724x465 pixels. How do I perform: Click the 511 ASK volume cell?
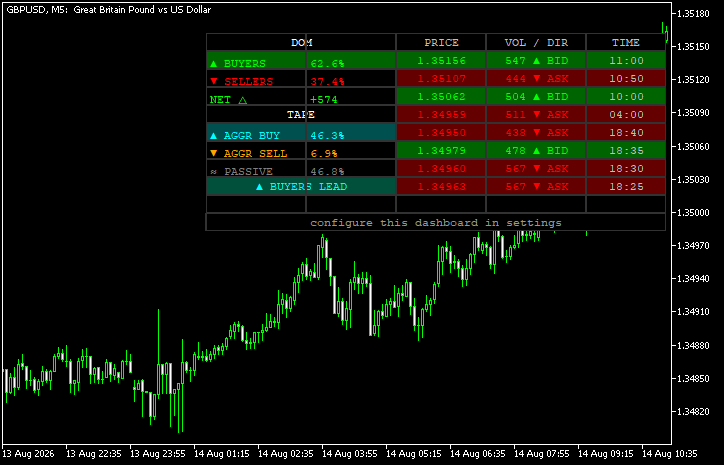point(536,115)
